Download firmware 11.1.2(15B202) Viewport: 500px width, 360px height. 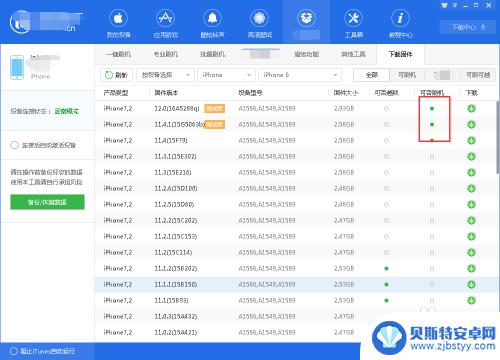(x=471, y=268)
